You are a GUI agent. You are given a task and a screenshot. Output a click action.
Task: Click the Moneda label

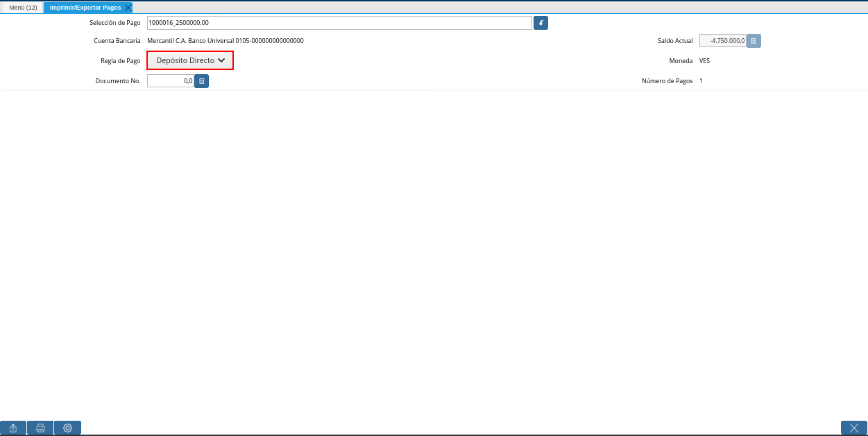681,61
